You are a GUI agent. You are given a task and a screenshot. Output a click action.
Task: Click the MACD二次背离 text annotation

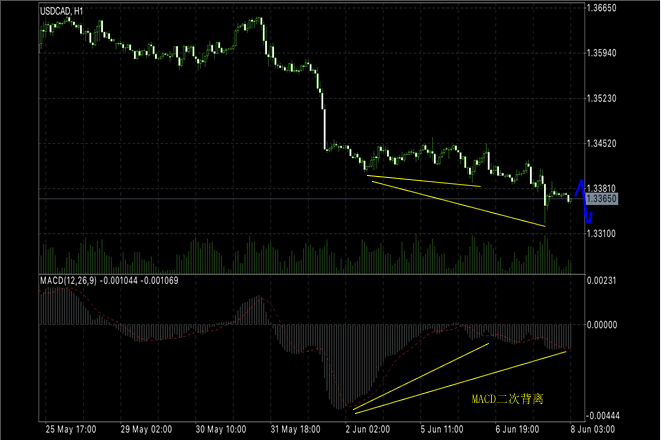click(507, 399)
